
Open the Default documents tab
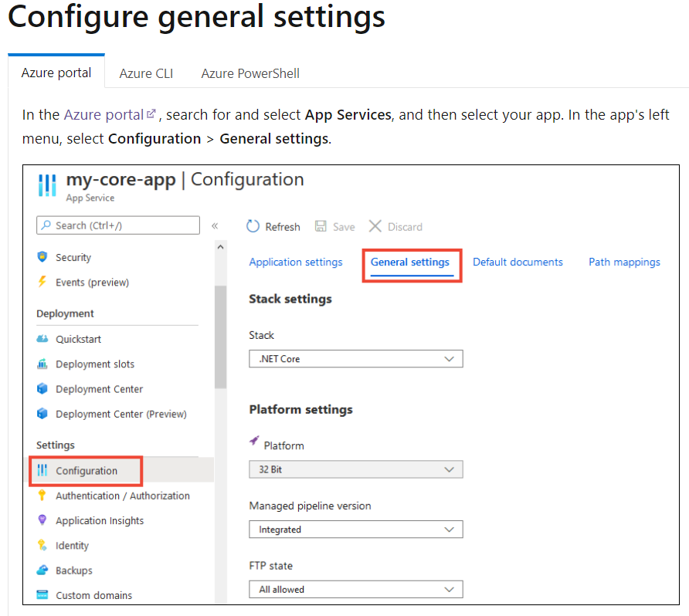518,262
